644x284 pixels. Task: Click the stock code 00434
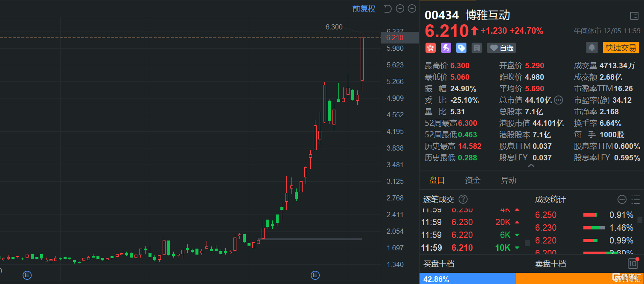click(442, 15)
